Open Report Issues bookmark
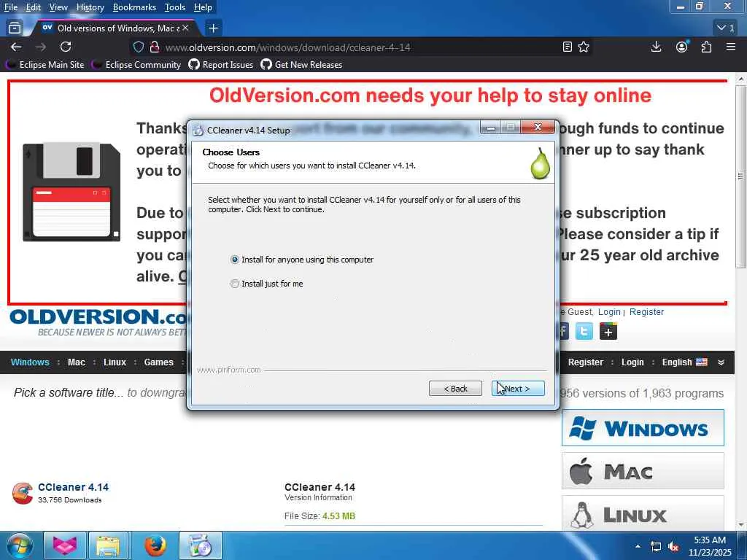The image size is (747, 560). point(221,65)
